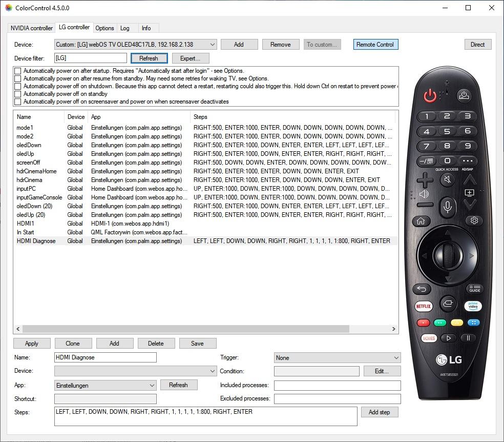Image resolution: width=504 pixels, height=442 pixels.
Task: Click the red power button on the remote
Action: click(430, 95)
